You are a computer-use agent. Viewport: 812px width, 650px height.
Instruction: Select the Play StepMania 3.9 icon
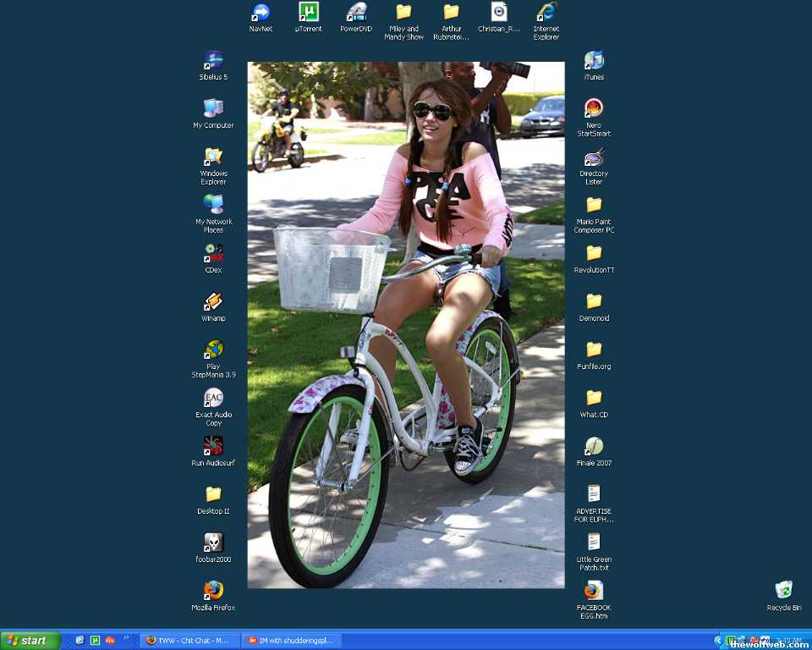point(213,350)
